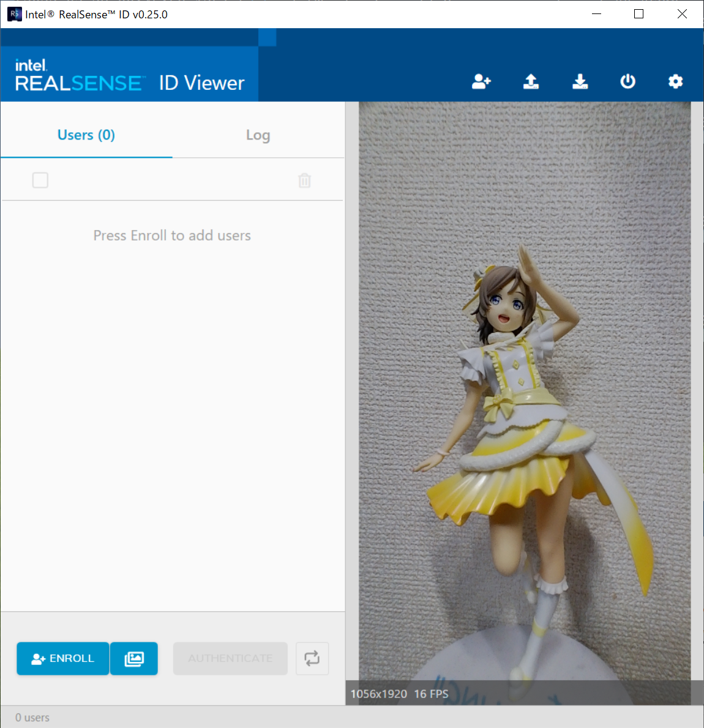Switch to the Users (0) tab

tap(86, 135)
